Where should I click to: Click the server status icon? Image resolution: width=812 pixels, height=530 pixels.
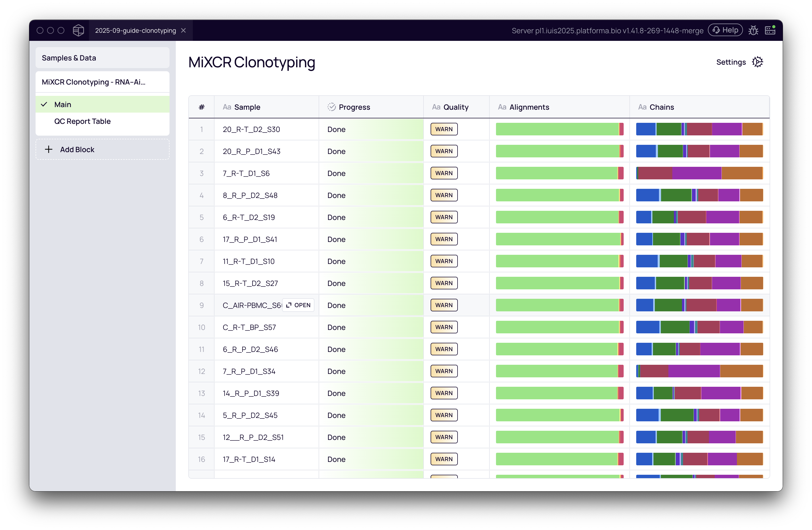[x=770, y=30]
